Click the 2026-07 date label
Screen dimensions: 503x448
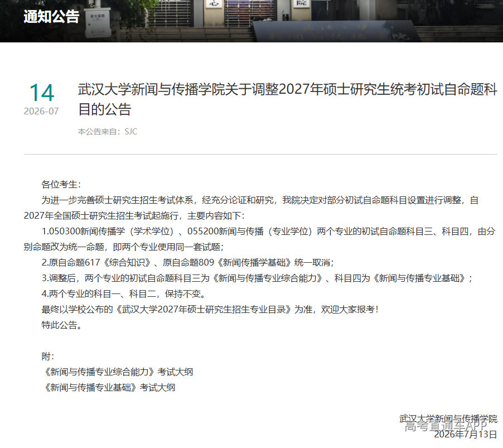(x=41, y=111)
